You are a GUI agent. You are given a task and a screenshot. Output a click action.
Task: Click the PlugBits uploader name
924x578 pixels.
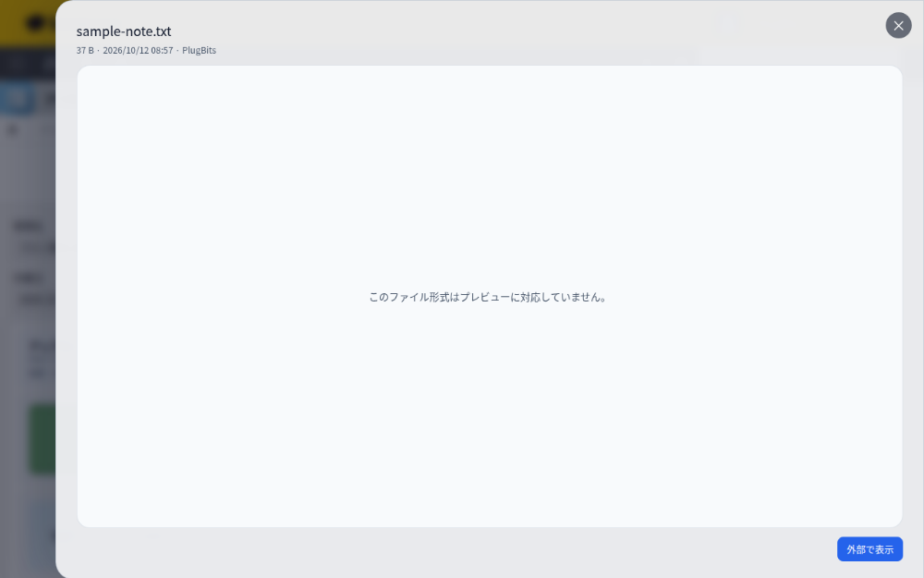(200, 50)
